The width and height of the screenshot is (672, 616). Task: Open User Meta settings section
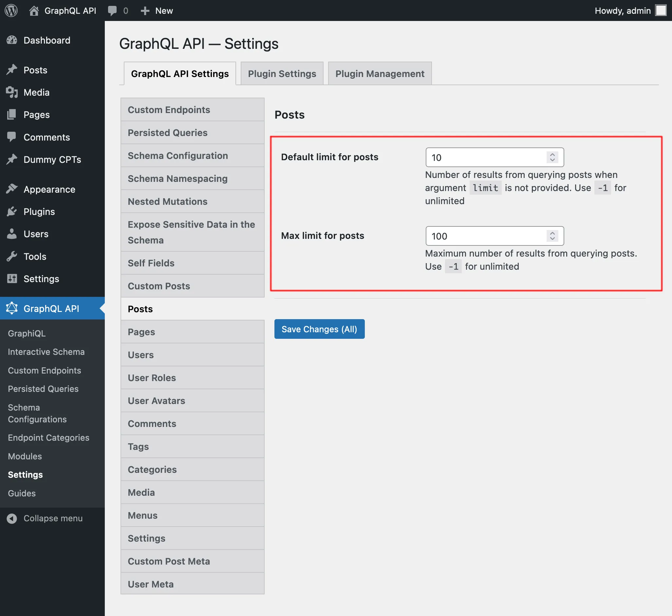click(x=192, y=584)
